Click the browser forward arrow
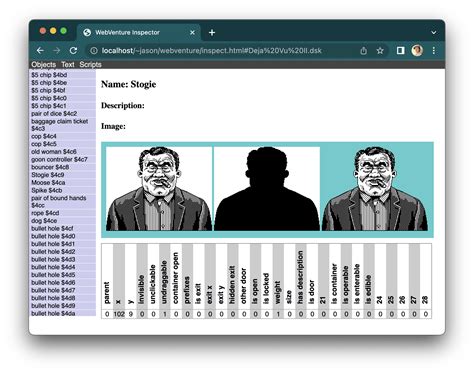 (56, 51)
